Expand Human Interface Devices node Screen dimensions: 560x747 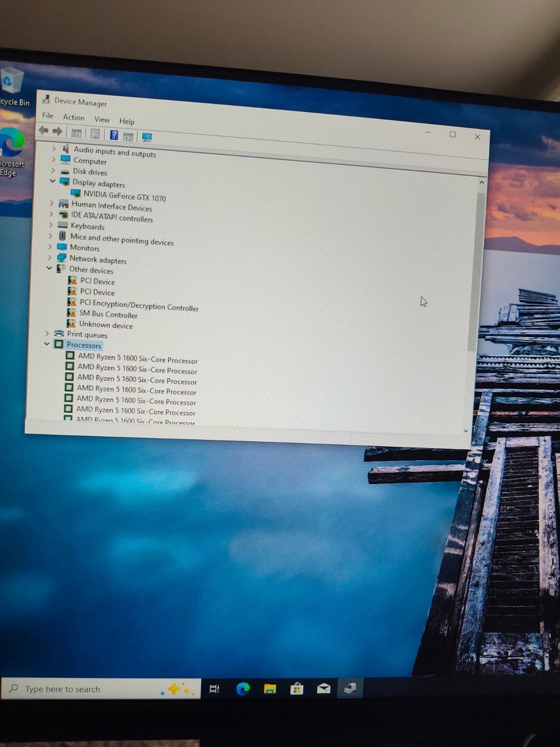pos(51,203)
